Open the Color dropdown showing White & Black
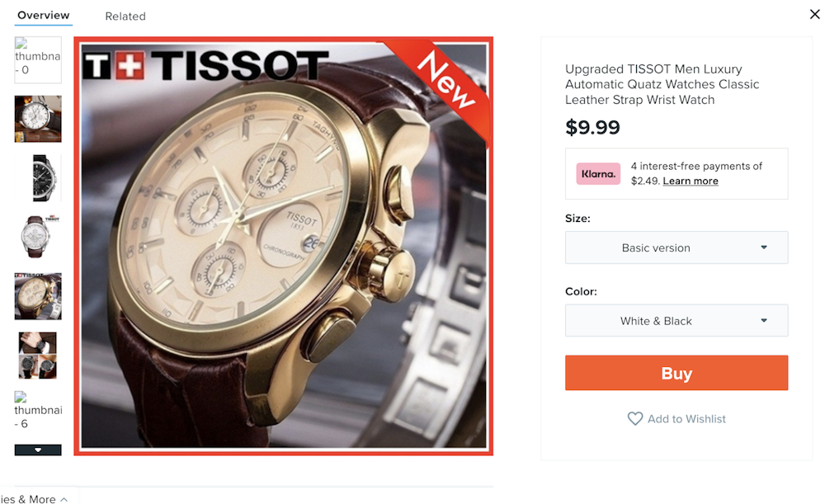This screenshot has height=504, width=825. coord(676,320)
